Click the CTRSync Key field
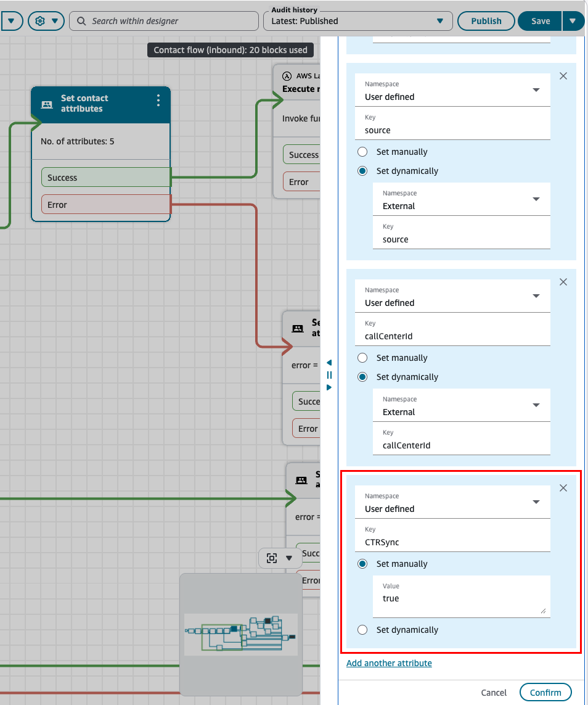The image size is (588, 705). coord(452,535)
